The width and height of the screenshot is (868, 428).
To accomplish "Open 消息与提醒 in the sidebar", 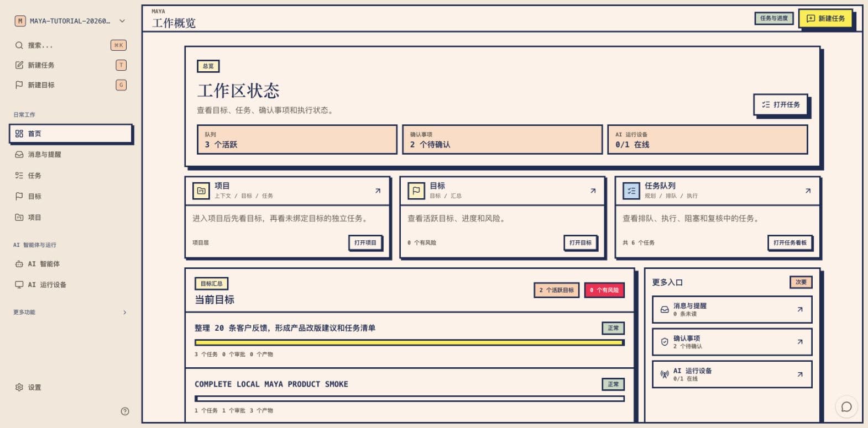I will click(x=71, y=155).
